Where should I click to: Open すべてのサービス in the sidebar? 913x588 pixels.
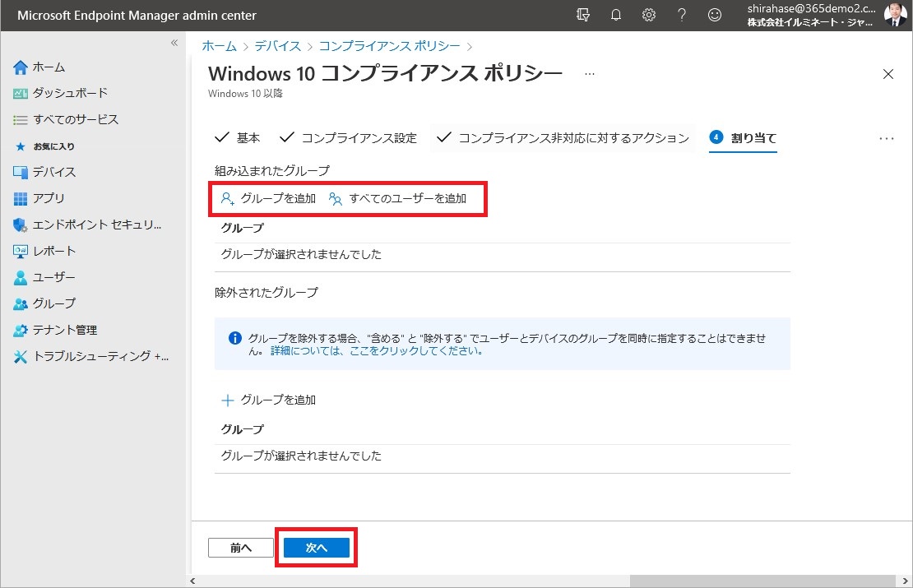pos(76,119)
